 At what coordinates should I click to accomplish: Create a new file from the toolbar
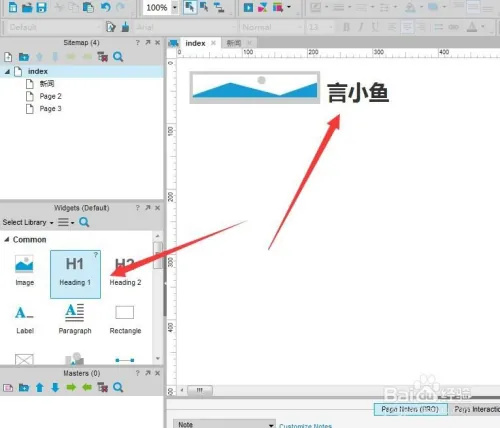(13, 7)
